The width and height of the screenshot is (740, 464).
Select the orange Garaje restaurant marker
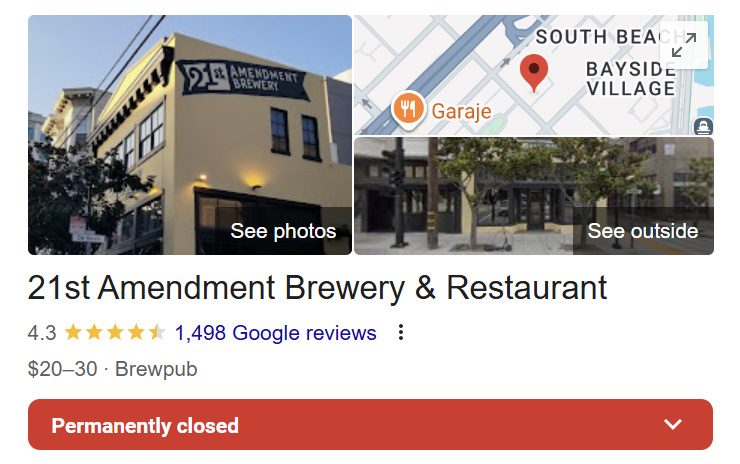[408, 110]
